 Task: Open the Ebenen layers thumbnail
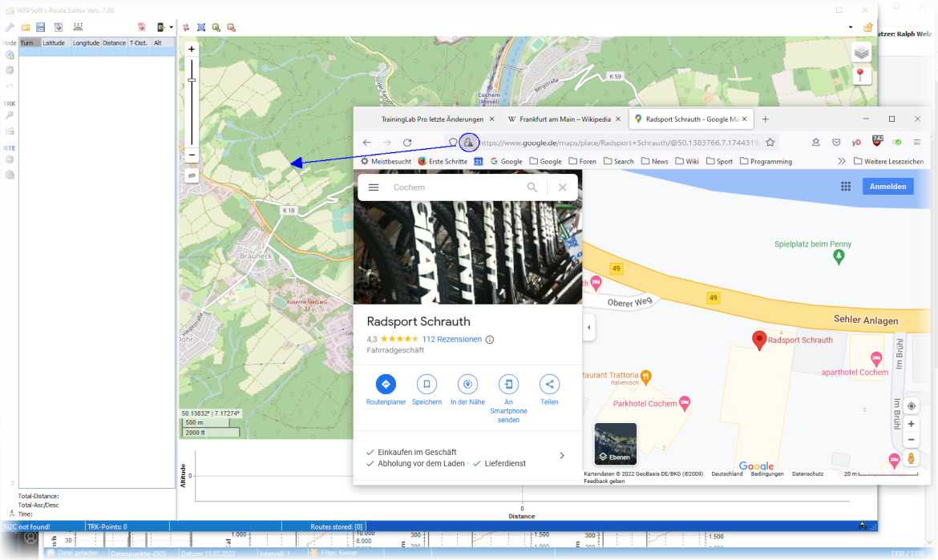[x=616, y=444]
